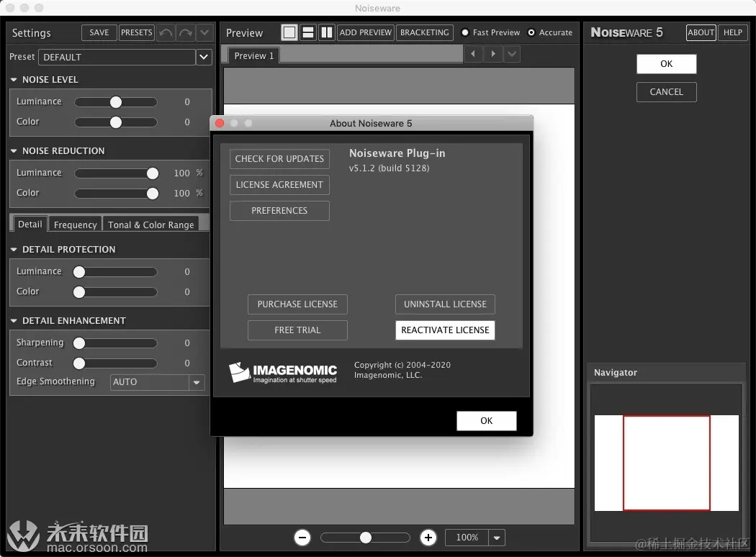
Task: Open the 100% zoom level dropdown
Action: tap(497, 538)
